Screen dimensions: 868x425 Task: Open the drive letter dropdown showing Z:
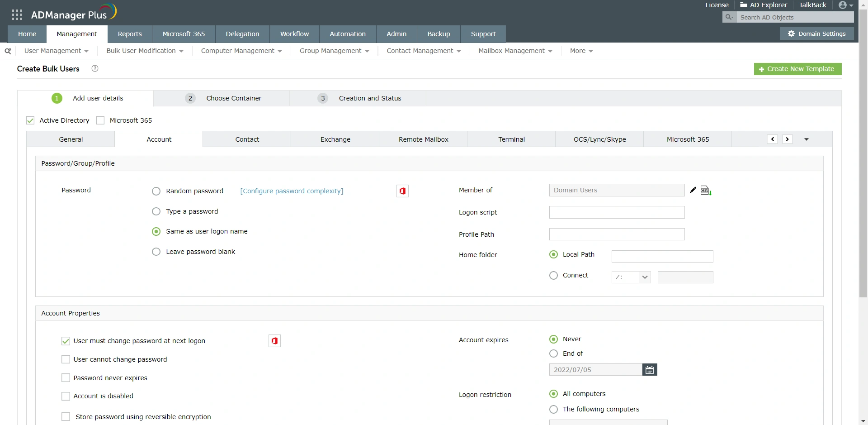coord(631,277)
